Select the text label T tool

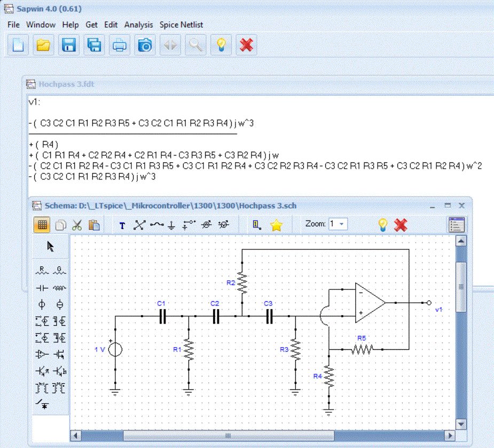tap(122, 225)
